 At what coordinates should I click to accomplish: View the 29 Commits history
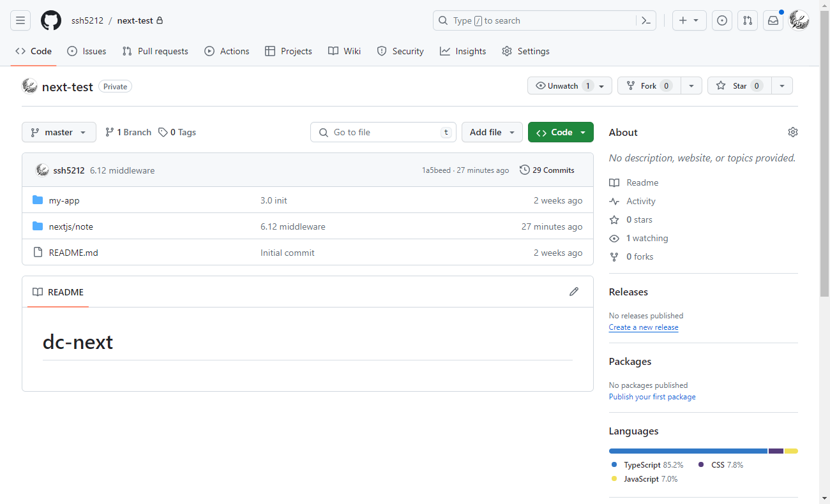547,170
